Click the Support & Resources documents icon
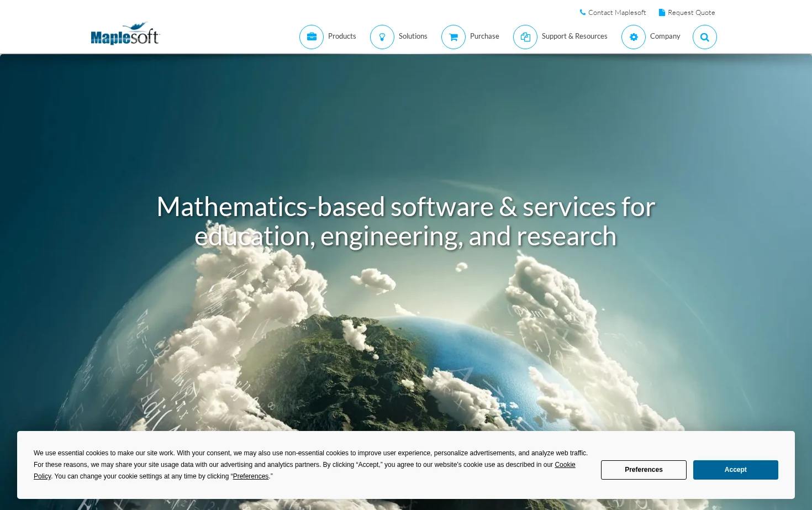 pyautogui.click(x=525, y=37)
